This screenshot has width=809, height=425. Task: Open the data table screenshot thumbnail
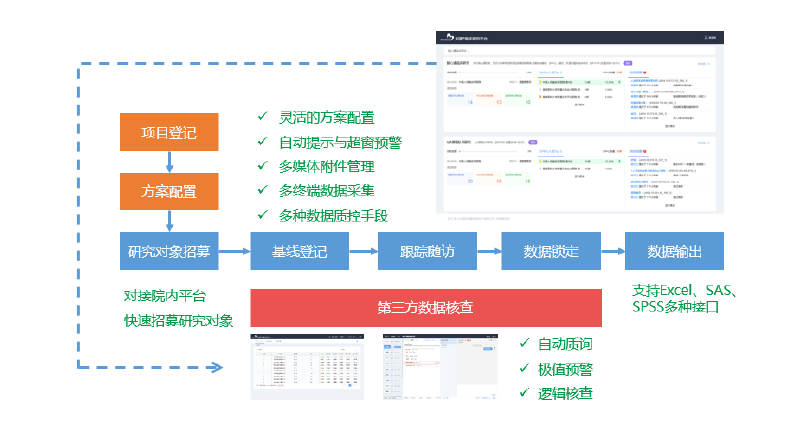pos(308,367)
